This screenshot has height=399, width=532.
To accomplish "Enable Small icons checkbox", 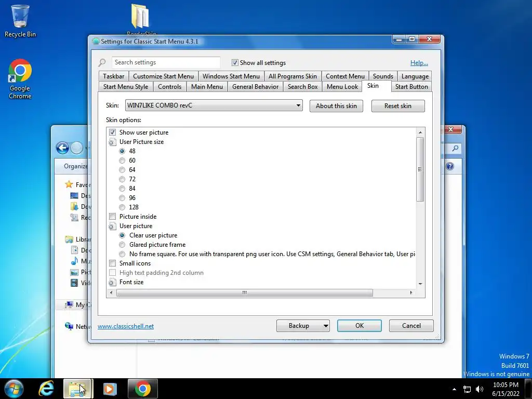I will coord(112,263).
